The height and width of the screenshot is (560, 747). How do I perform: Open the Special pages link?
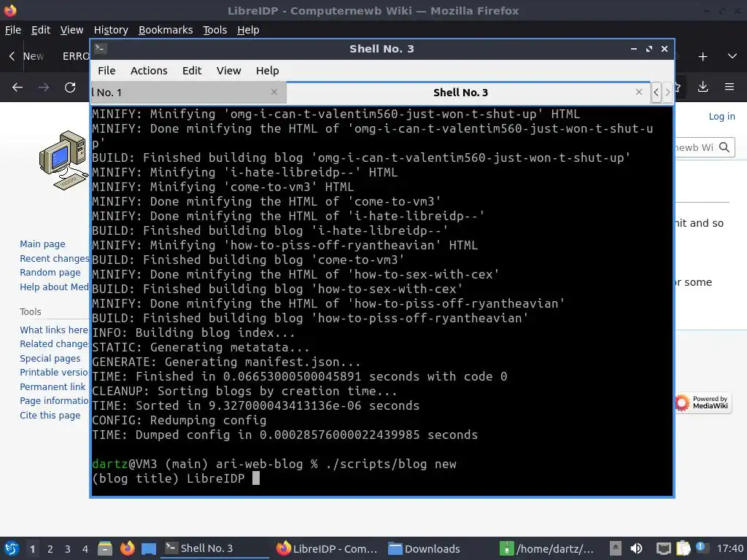[50, 358]
